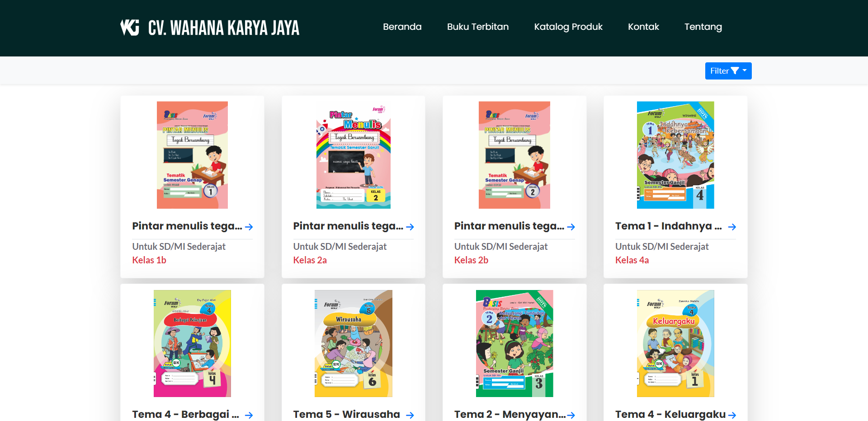Open the Beranda menu item
Image resolution: width=868 pixels, height=421 pixels.
(x=402, y=27)
